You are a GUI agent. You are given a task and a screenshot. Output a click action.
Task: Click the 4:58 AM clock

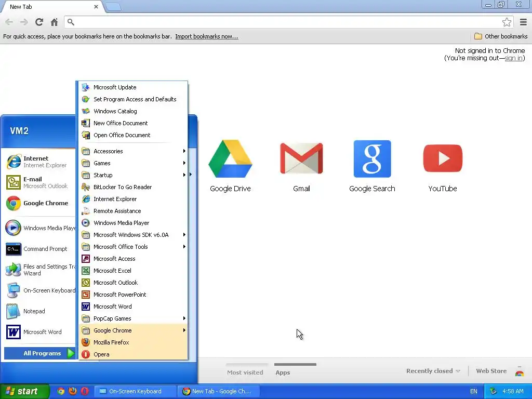[513, 391]
